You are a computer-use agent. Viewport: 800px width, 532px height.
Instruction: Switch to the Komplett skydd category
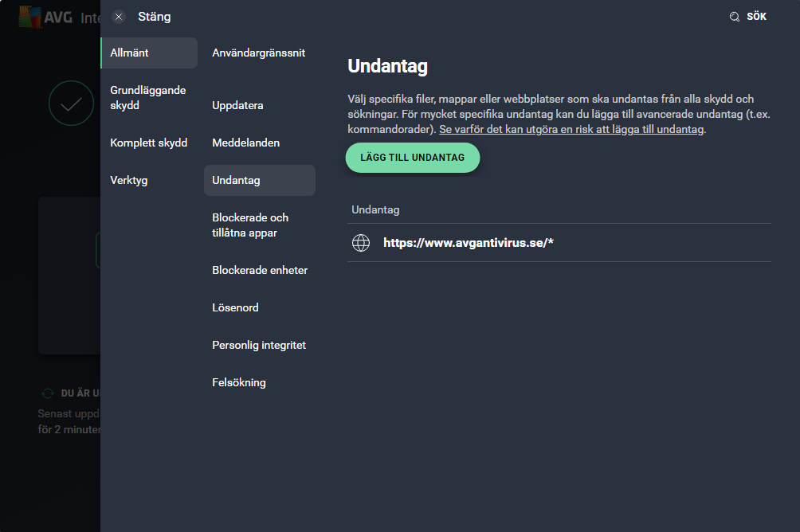coord(149,143)
